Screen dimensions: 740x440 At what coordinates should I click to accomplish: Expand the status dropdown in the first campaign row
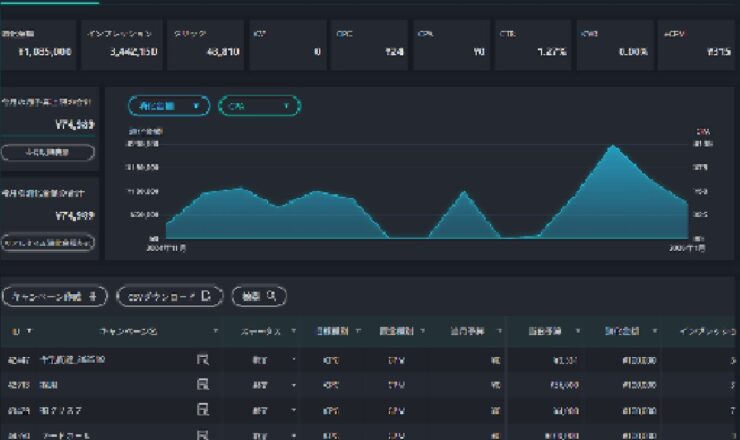point(294,359)
